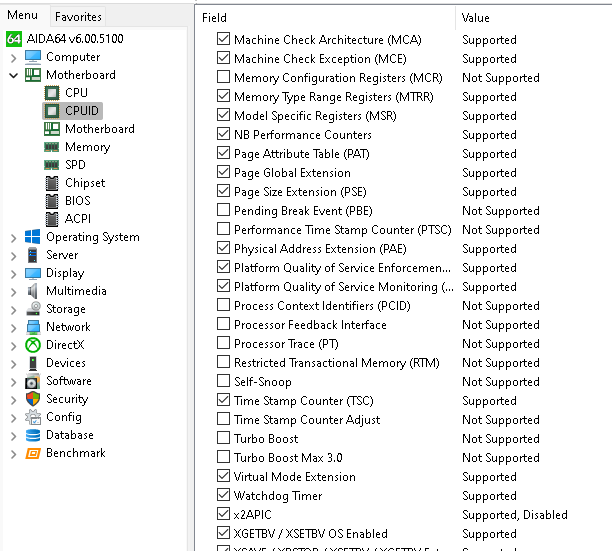
Task: Click the DirectX Xbox icon in tree
Action: pos(32,345)
